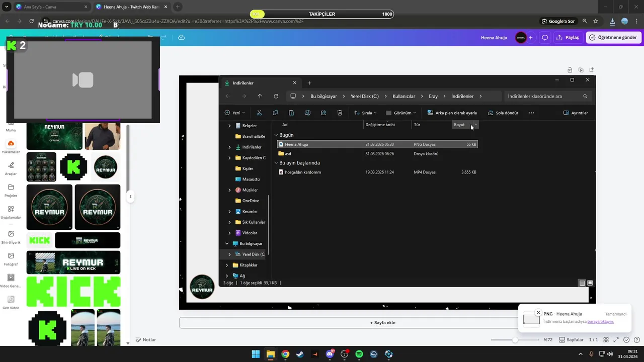
Task: Open Araçlar in Canva sidebar
Action: point(11,168)
